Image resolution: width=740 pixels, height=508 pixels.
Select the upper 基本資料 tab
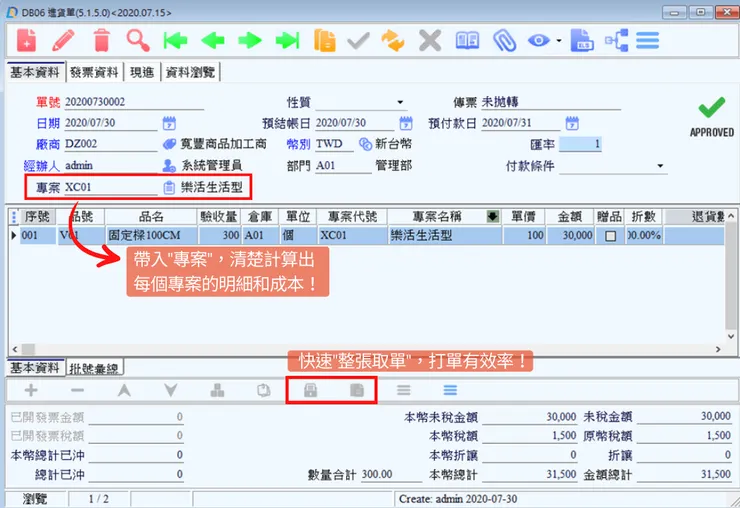(35, 72)
